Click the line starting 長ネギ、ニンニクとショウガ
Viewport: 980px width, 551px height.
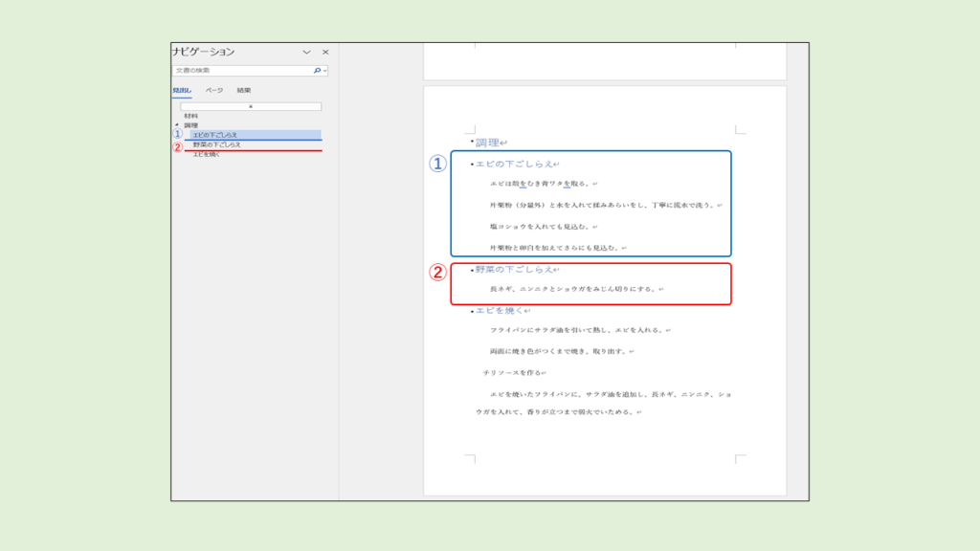click(x=573, y=289)
